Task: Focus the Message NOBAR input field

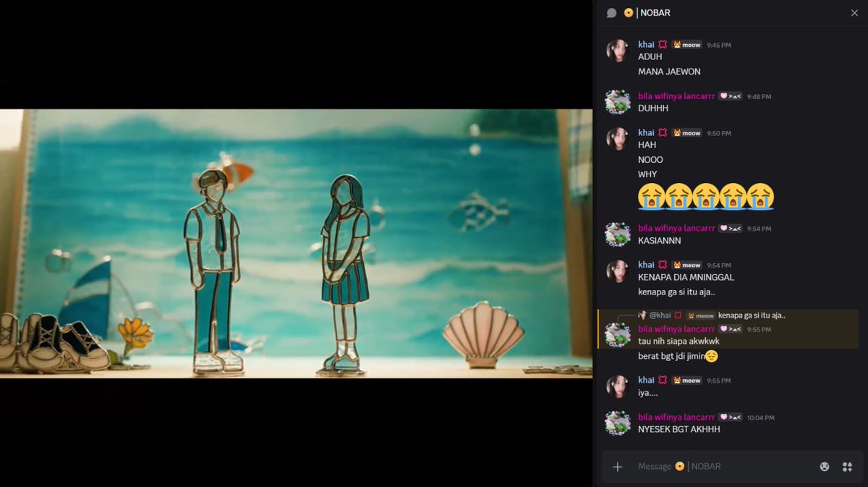Action: [x=723, y=467]
